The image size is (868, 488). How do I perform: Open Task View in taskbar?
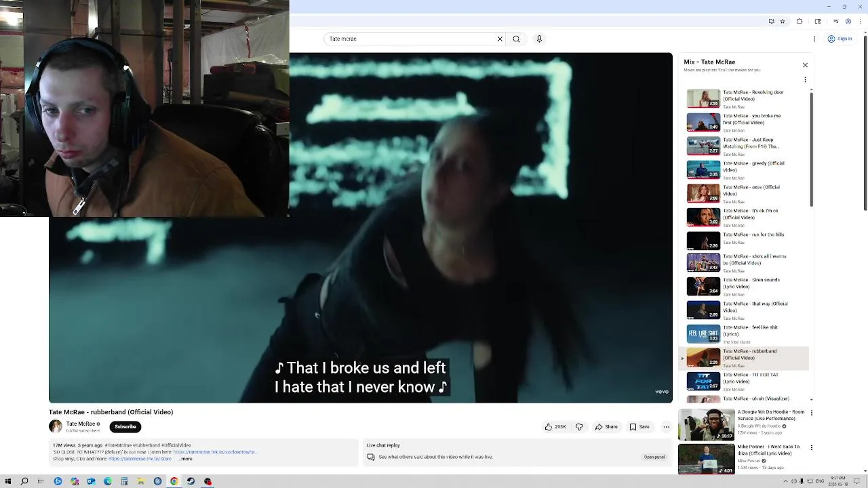41,481
